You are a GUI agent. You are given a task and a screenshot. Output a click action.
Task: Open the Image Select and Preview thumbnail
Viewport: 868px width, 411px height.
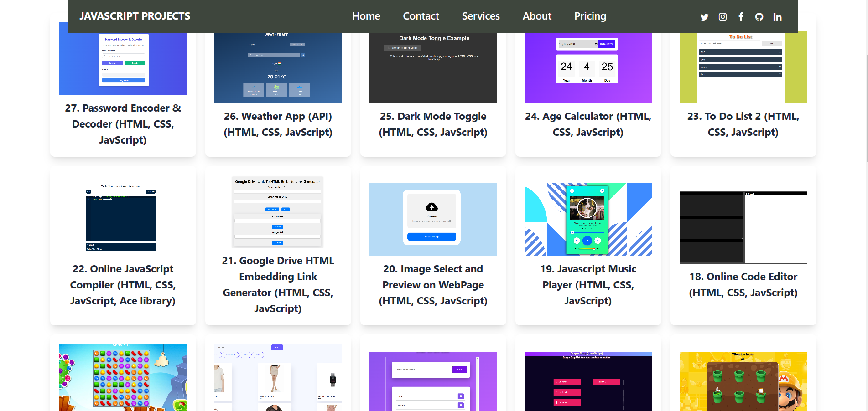(x=433, y=220)
